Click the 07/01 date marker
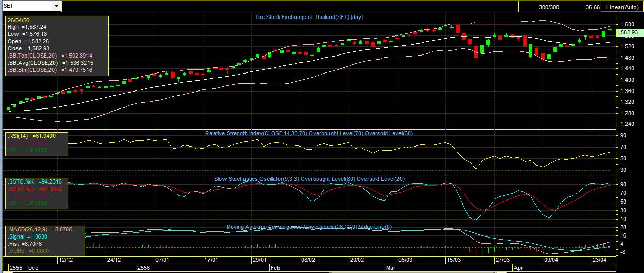The image size is (644, 273). (x=162, y=260)
